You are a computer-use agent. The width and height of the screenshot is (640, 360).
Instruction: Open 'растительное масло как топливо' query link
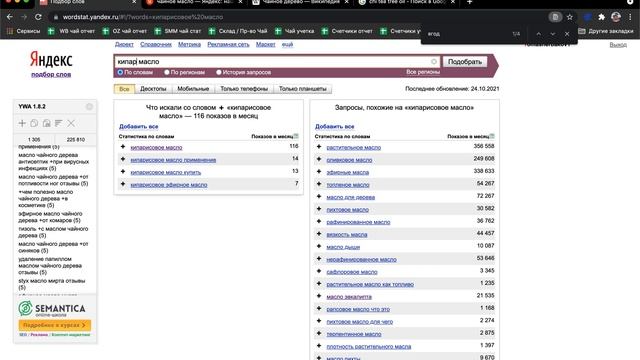(370, 284)
